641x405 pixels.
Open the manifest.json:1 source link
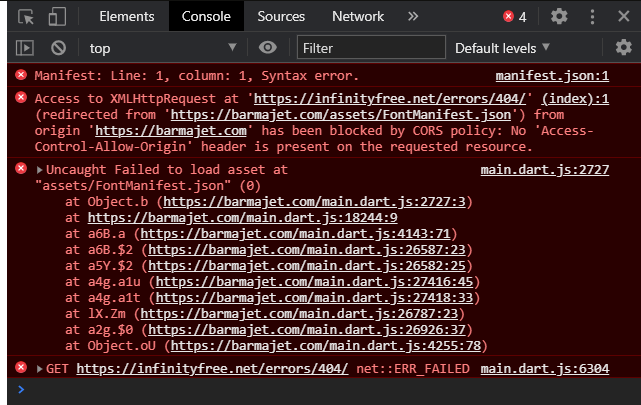(x=552, y=76)
